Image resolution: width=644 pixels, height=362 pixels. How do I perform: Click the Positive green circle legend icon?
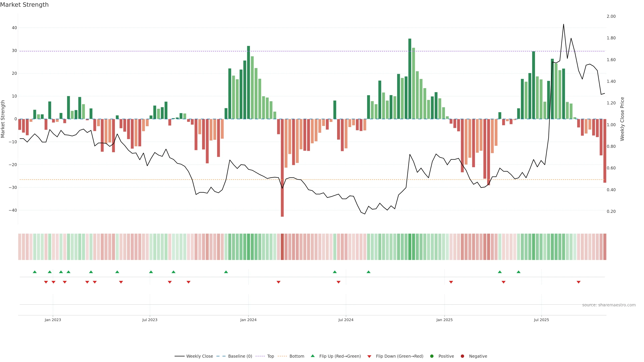pyautogui.click(x=432, y=356)
